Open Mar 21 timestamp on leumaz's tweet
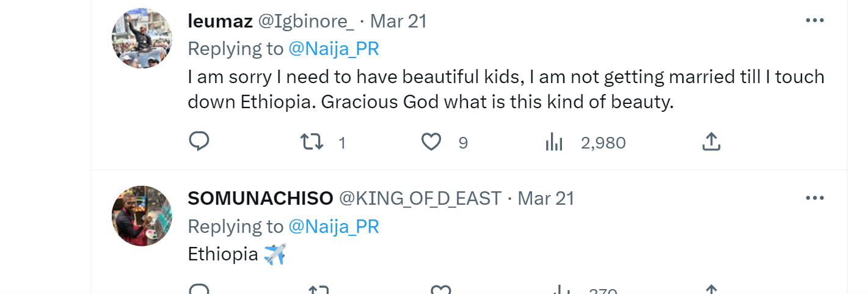The image size is (868, 294). click(x=398, y=21)
